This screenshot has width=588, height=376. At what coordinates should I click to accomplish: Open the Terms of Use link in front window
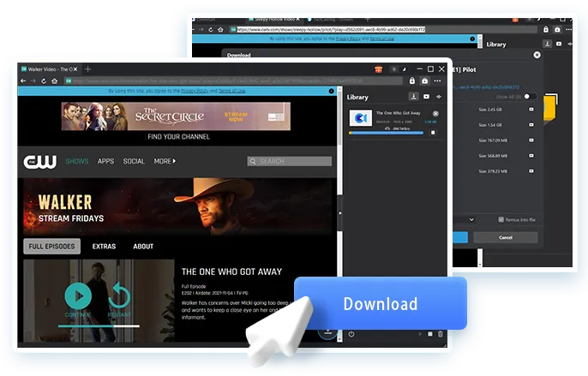pyautogui.click(x=231, y=91)
